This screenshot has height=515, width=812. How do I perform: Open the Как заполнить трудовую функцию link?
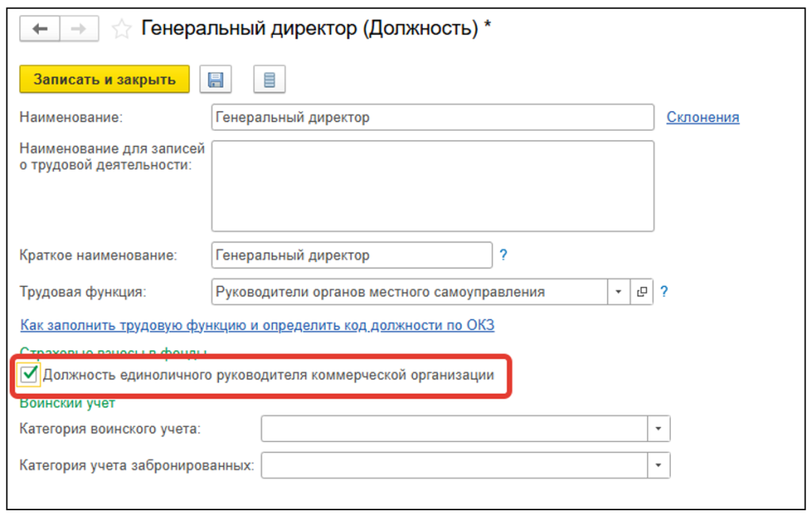(257, 326)
